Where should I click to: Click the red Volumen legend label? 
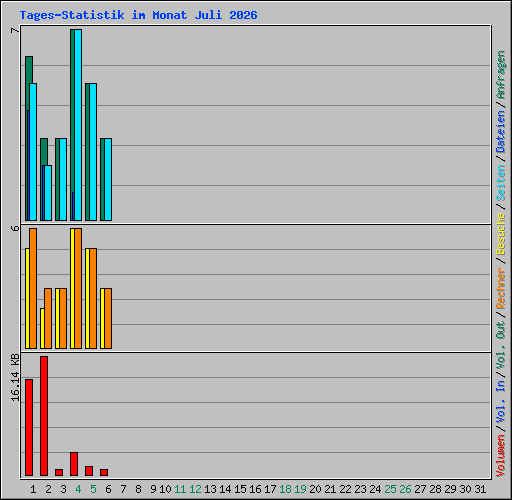point(500,455)
